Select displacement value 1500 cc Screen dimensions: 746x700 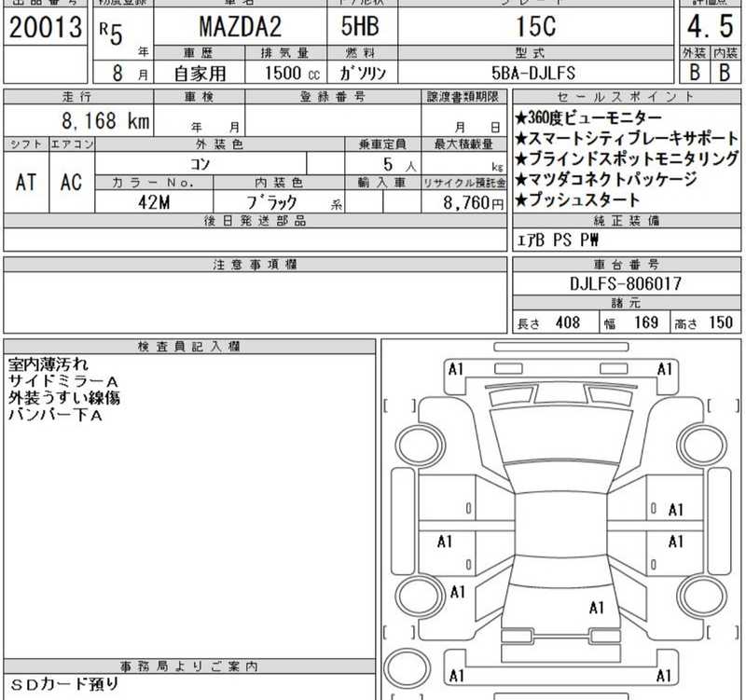(292, 74)
